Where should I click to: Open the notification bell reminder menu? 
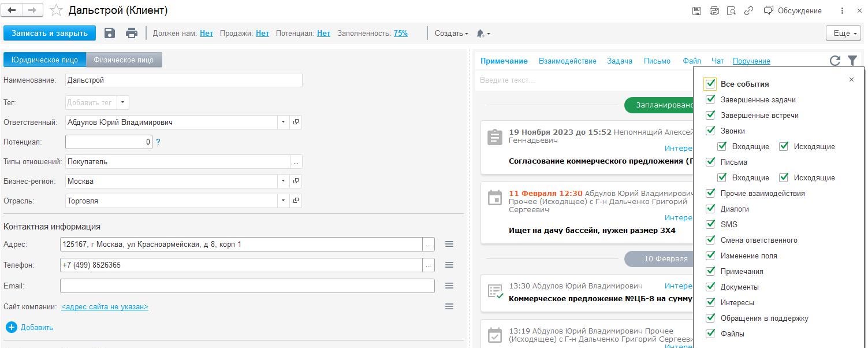click(482, 34)
